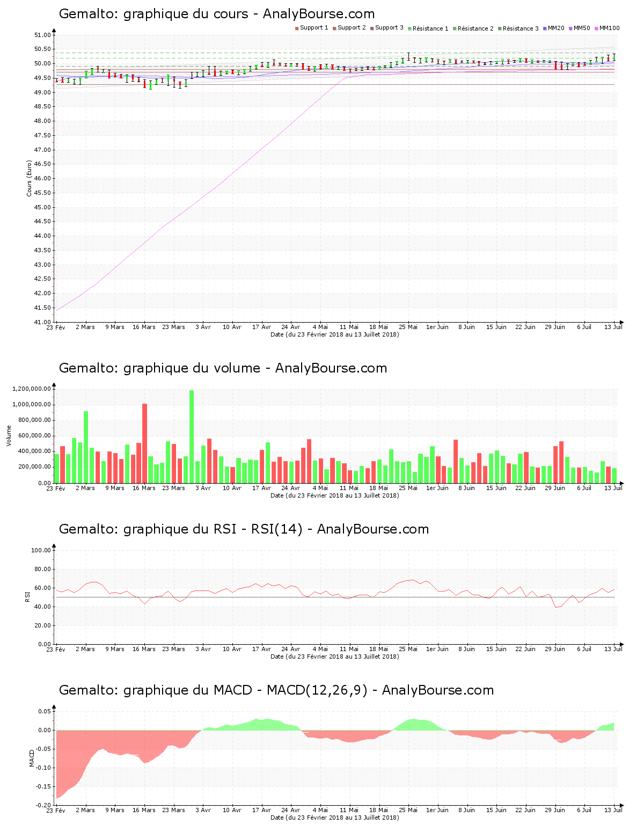Click '13 Jul' date under the price chart
This screenshot has height=832, width=644.
613,327
